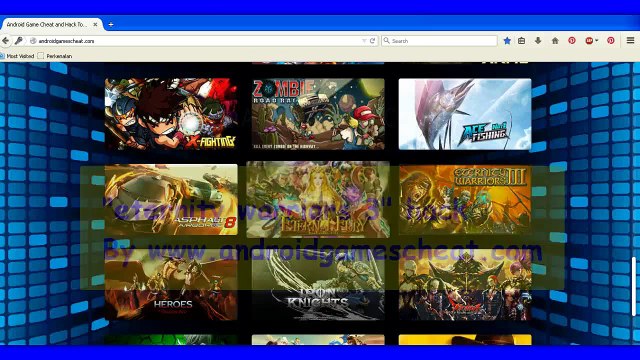
Task: Click the vertical page scrollbar thumb
Action: [x=634, y=286]
